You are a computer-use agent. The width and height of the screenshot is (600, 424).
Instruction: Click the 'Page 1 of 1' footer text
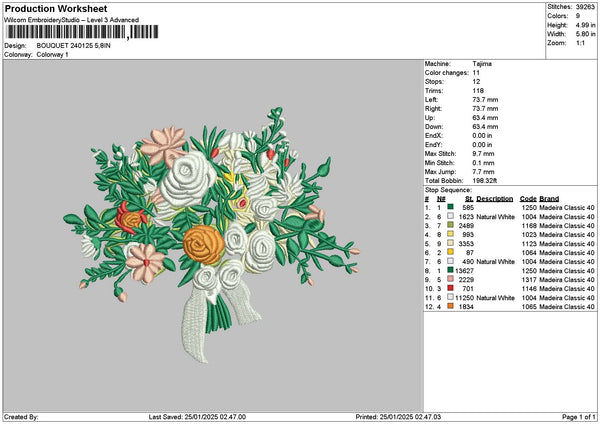click(x=579, y=417)
